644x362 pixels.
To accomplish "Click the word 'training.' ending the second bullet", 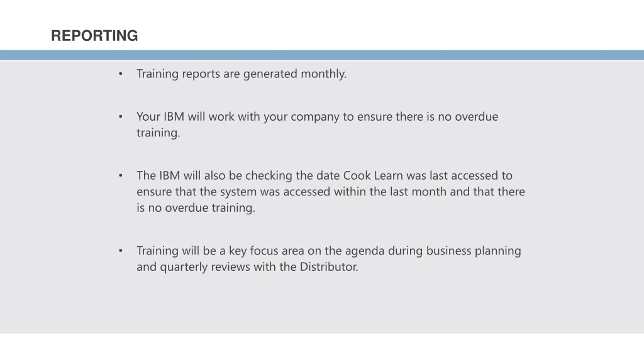I will pyautogui.click(x=158, y=133).
